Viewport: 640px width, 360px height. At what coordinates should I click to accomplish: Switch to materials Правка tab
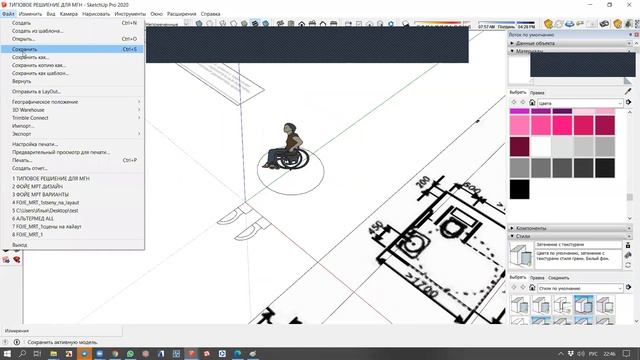point(537,93)
